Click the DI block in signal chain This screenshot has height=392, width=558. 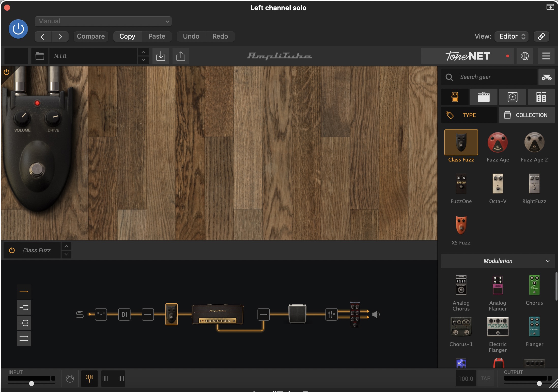[124, 314]
